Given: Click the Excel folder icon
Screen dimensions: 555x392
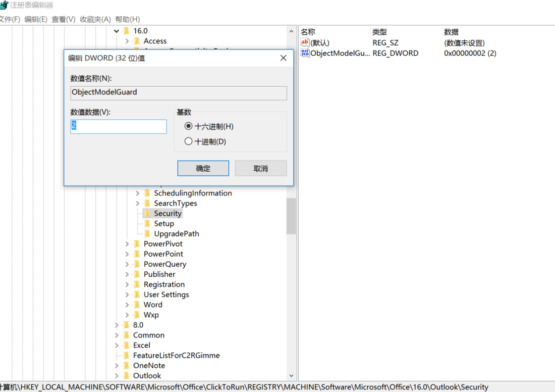Looking at the screenshot, I should 126,345.
